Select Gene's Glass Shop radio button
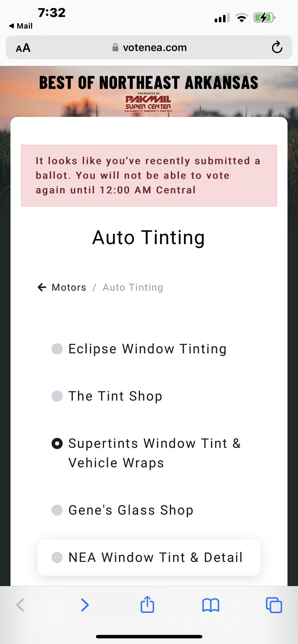This screenshot has width=298, height=644. pos(57,510)
